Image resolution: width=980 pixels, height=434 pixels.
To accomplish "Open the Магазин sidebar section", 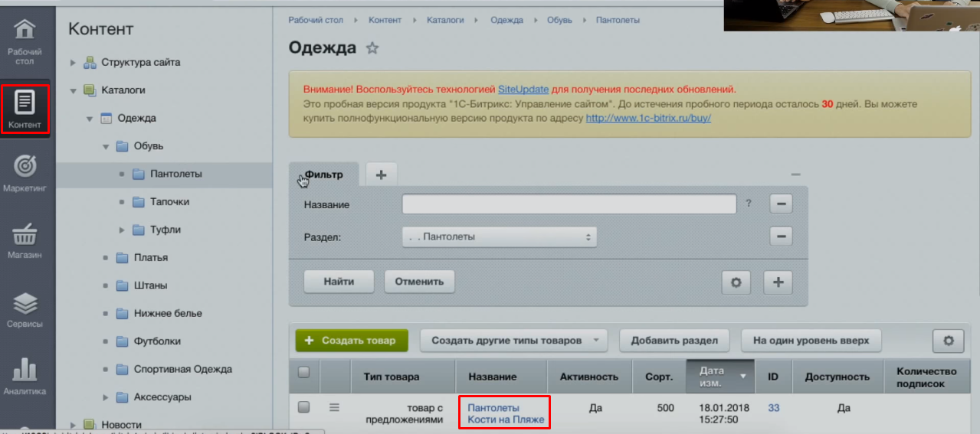I will [25, 241].
